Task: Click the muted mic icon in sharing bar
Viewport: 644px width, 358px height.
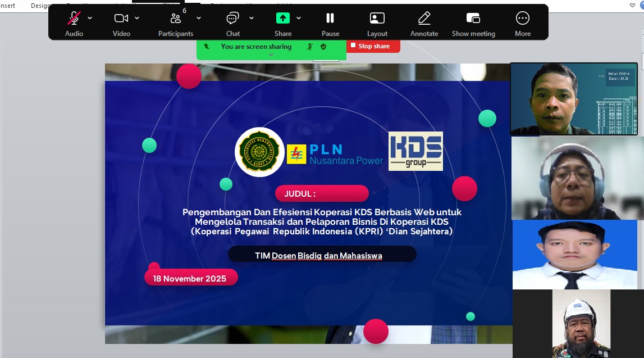Action: pyautogui.click(x=310, y=47)
